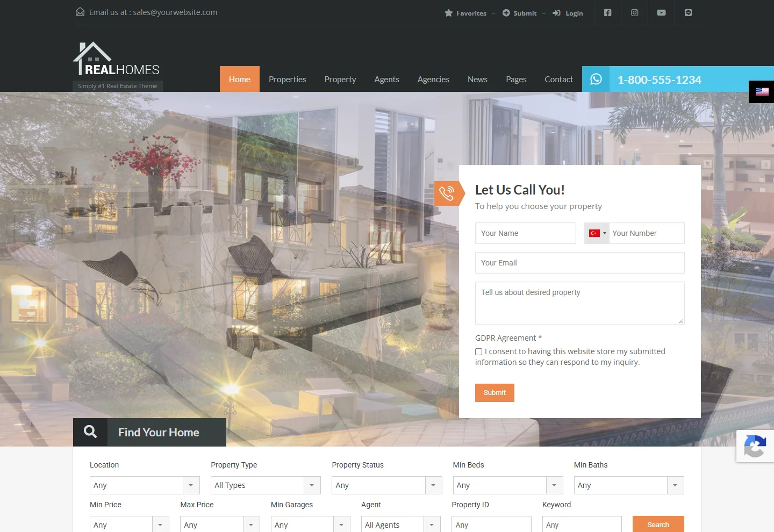The height and width of the screenshot is (532, 774).
Task: Go to the Home menu item
Action: tap(240, 79)
